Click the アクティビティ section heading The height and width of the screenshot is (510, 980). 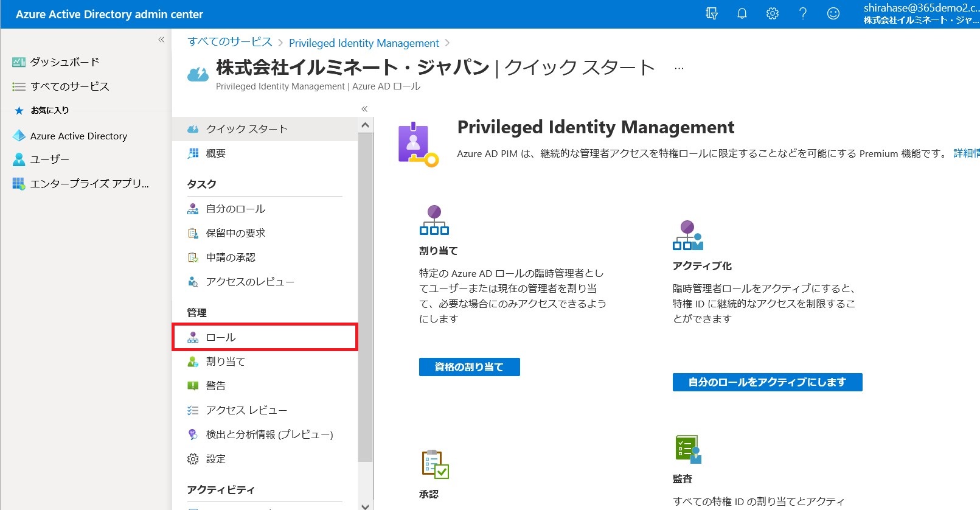(221, 490)
